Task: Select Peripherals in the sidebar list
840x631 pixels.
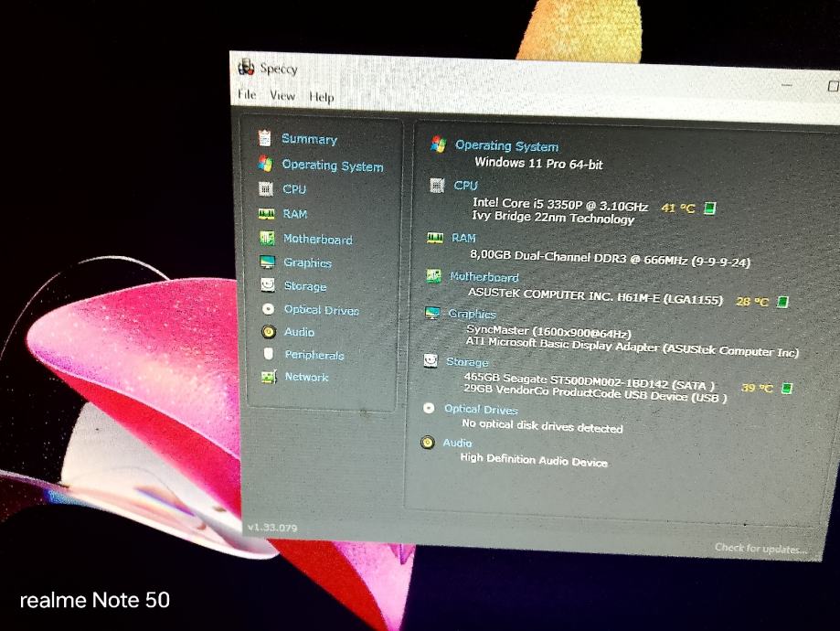Action: [x=314, y=355]
